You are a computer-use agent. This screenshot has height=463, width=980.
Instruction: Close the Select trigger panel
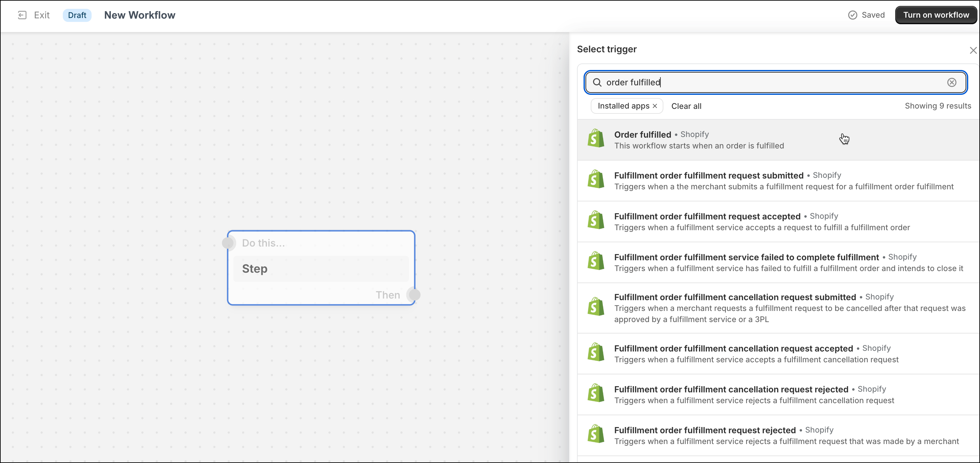coord(973,50)
